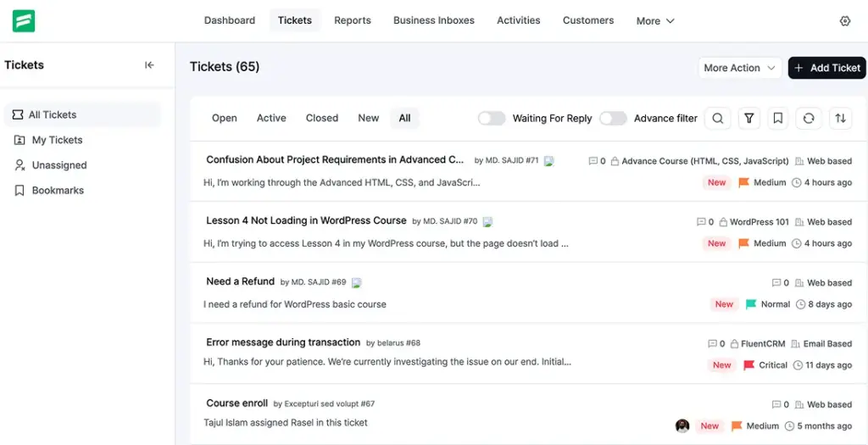
Task: Click lock icon beside FluentCRM
Action: 735,344
